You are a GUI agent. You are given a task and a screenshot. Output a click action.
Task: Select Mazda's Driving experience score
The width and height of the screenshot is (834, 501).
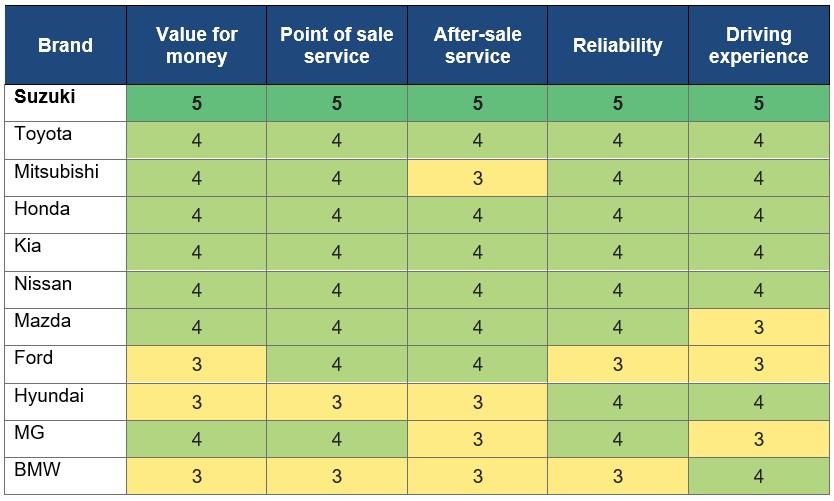point(758,327)
